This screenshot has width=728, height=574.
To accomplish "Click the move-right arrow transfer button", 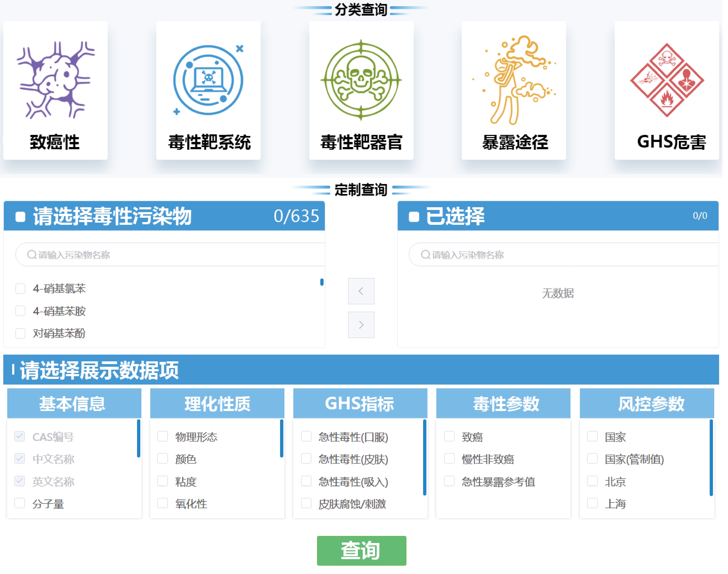I will [x=361, y=325].
